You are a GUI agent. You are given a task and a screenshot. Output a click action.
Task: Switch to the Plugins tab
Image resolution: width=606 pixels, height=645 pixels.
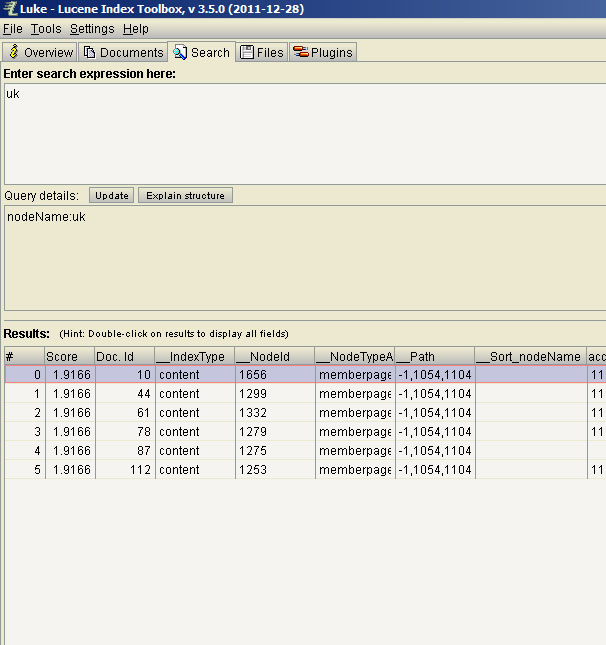[323, 52]
